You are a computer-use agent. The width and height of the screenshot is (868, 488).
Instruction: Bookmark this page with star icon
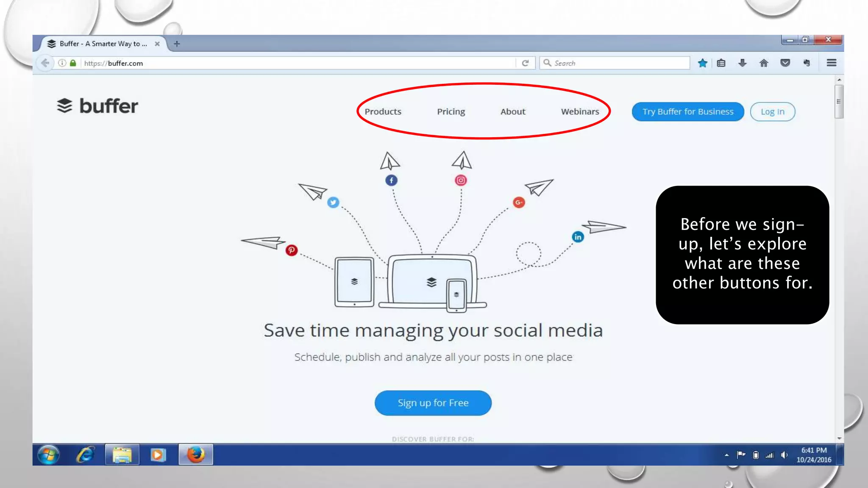pyautogui.click(x=702, y=63)
